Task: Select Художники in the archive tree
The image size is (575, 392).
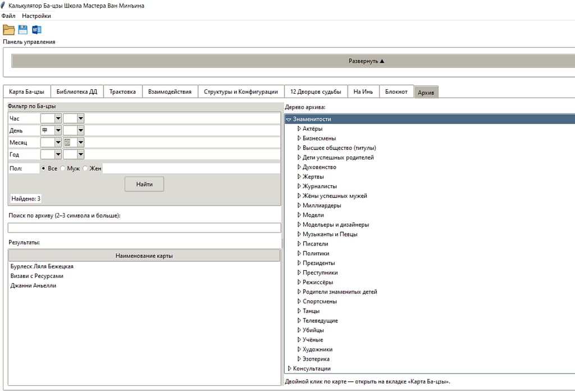Action: tap(318, 349)
